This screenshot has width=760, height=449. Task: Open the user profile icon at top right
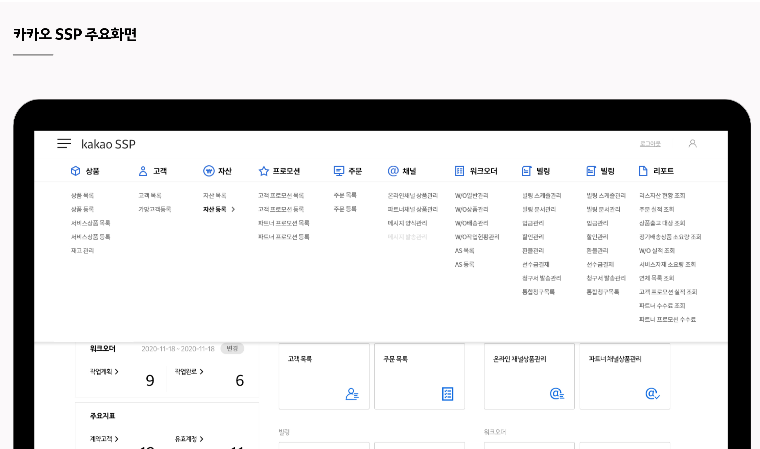693,143
